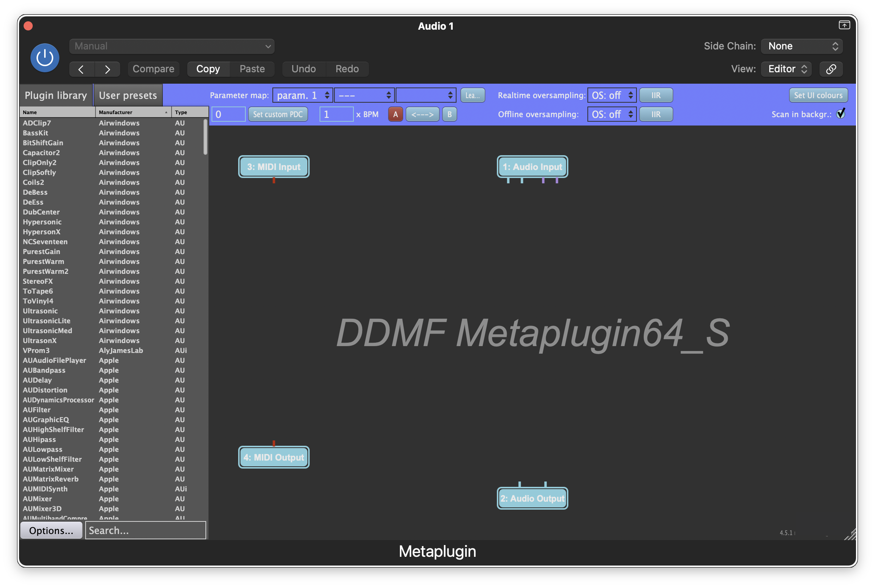This screenshot has width=875, height=588.
Task: Click the MIDI Input red output pin
Action: coord(274,180)
